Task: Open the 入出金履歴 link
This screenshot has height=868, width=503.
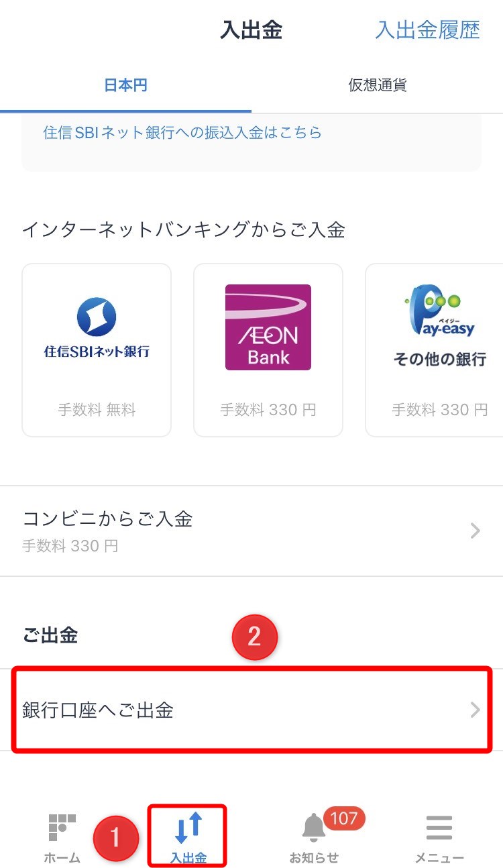Action: [x=429, y=30]
